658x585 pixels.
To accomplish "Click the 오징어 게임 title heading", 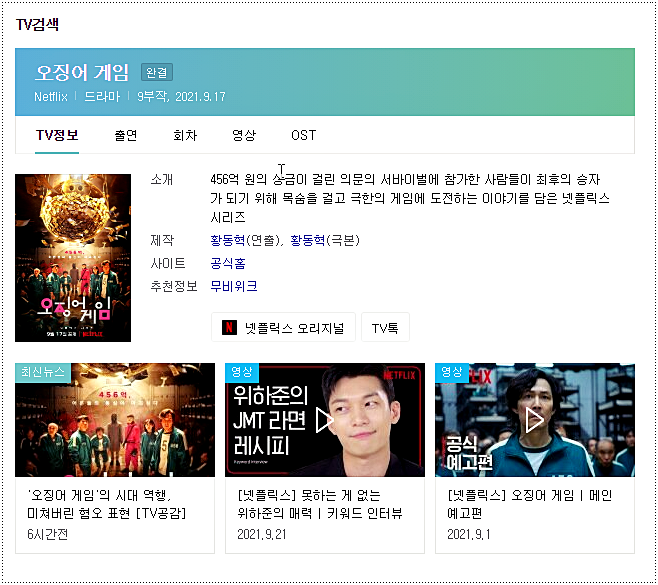I will coord(82,72).
